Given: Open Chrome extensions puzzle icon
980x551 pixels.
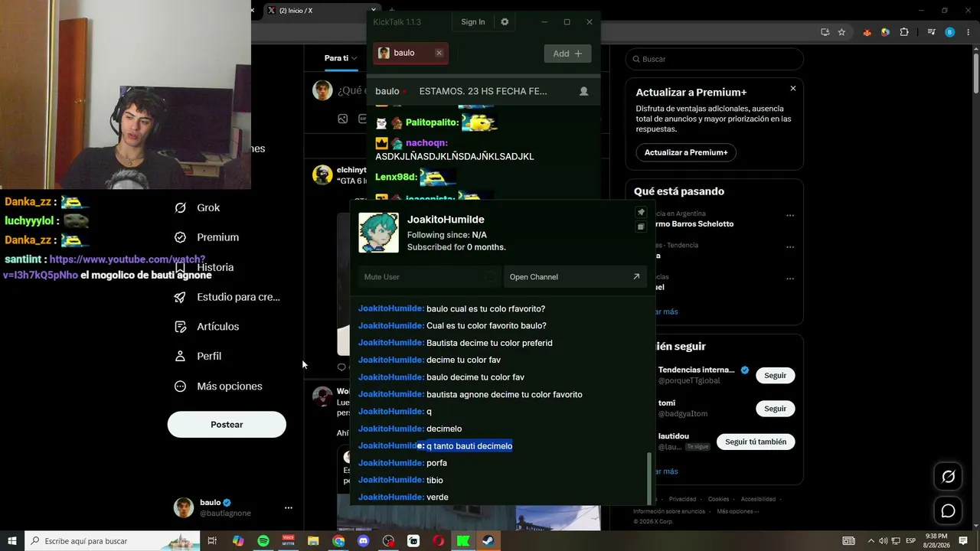Looking at the screenshot, I should point(904,32).
